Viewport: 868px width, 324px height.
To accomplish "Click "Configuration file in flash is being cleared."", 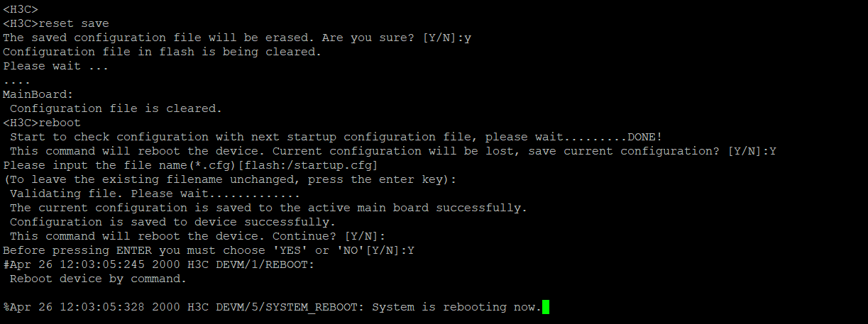I will [162, 52].
